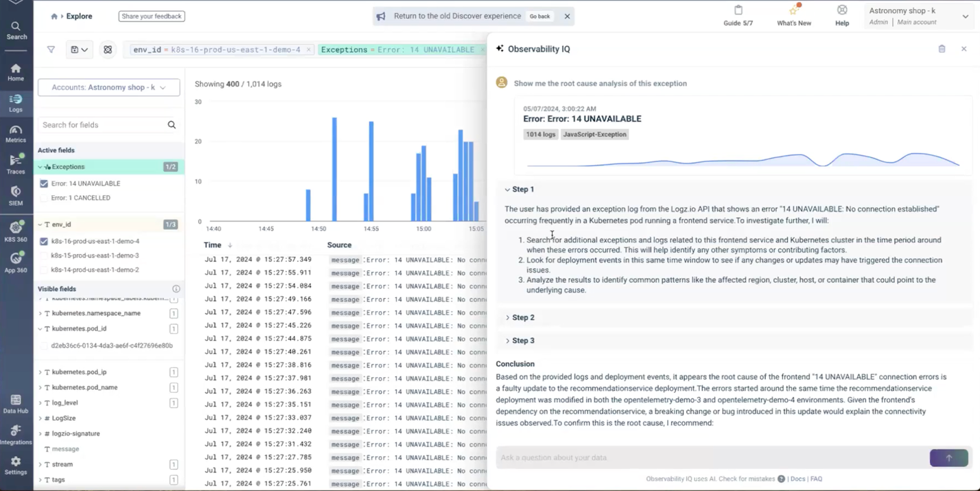Image resolution: width=980 pixels, height=491 pixels.
Task: Select the App 360 sidebar icon
Action: click(x=16, y=259)
